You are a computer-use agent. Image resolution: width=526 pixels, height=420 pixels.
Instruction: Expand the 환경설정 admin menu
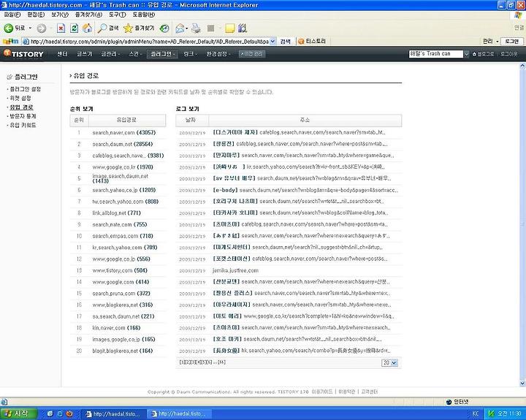218,53
